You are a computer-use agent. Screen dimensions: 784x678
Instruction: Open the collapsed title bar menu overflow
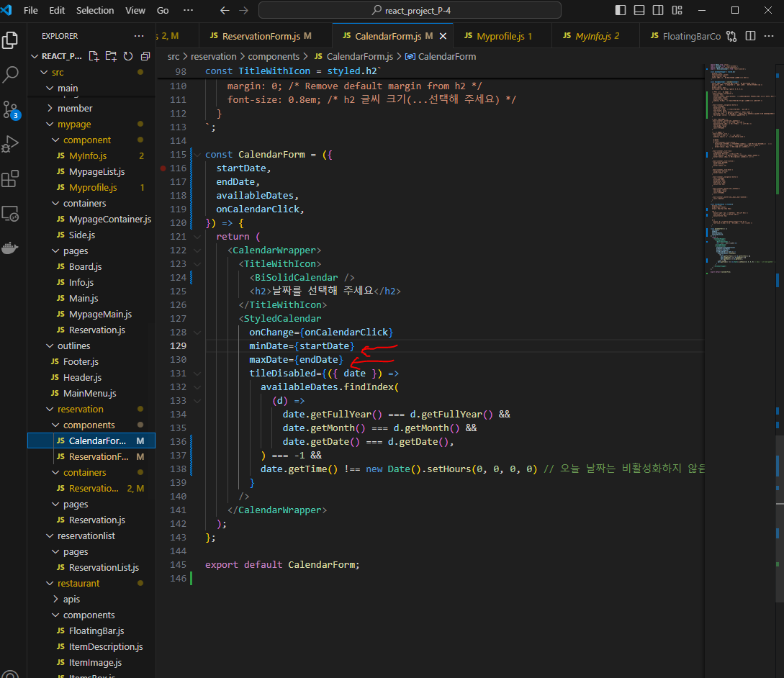[x=188, y=10]
